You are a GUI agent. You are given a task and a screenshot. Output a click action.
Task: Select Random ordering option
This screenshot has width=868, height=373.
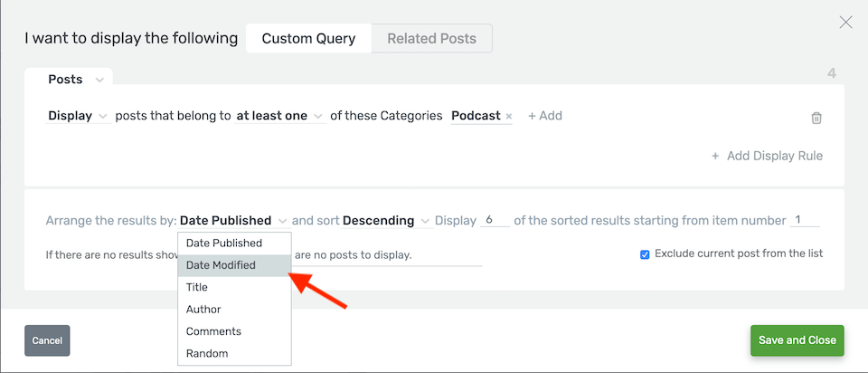click(207, 353)
